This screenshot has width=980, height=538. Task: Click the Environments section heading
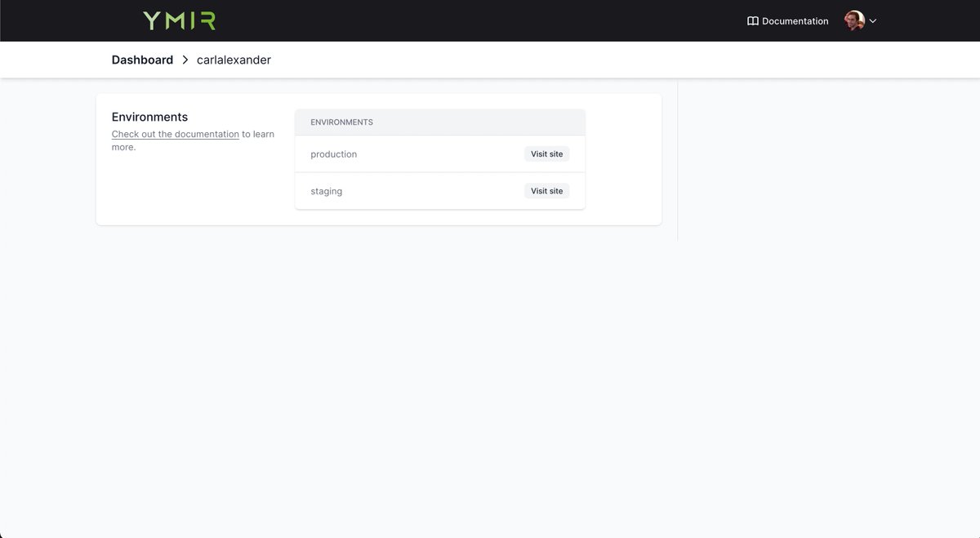(x=149, y=117)
